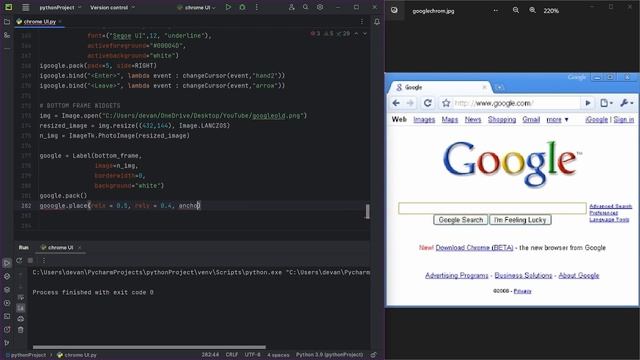Click the googlechrom.jpg filename in the viewer
The width and height of the screenshot is (640, 360).
coord(433,11)
